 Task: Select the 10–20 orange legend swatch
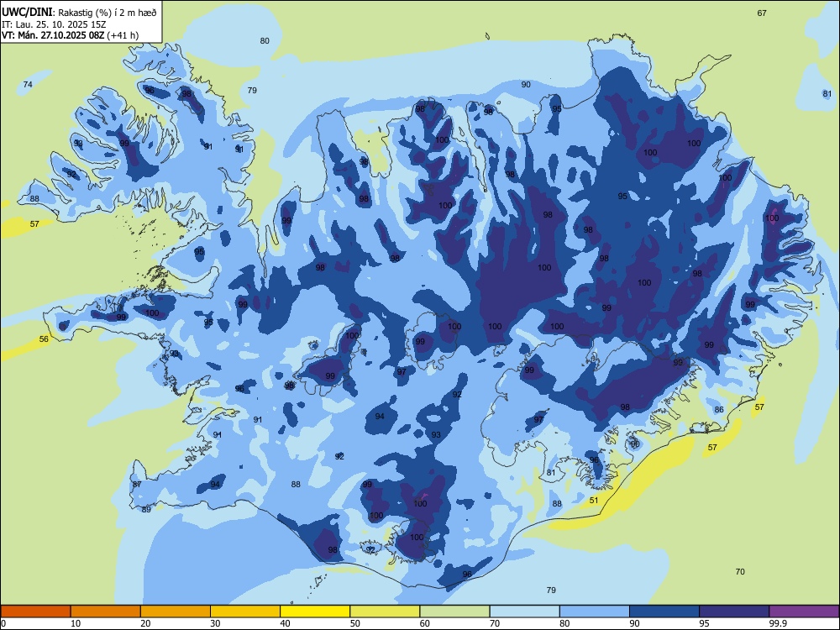[x=106, y=612]
